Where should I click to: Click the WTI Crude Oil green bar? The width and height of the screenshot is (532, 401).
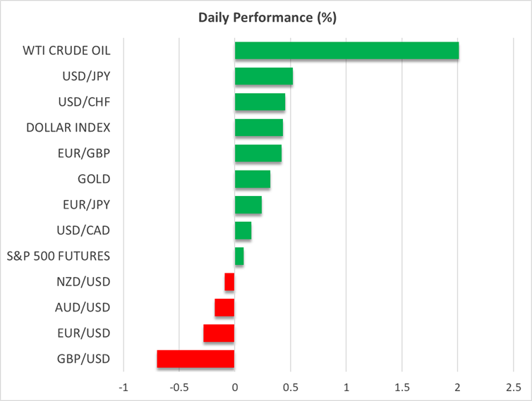[346, 51]
